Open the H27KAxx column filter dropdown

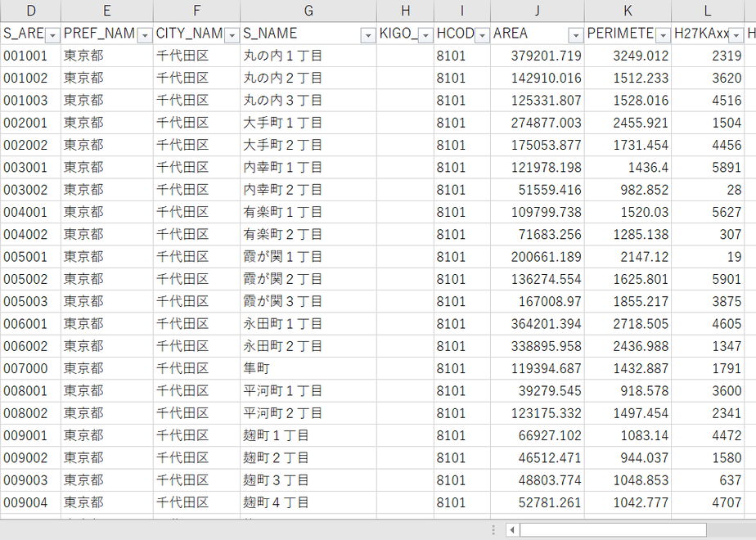[736, 35]
